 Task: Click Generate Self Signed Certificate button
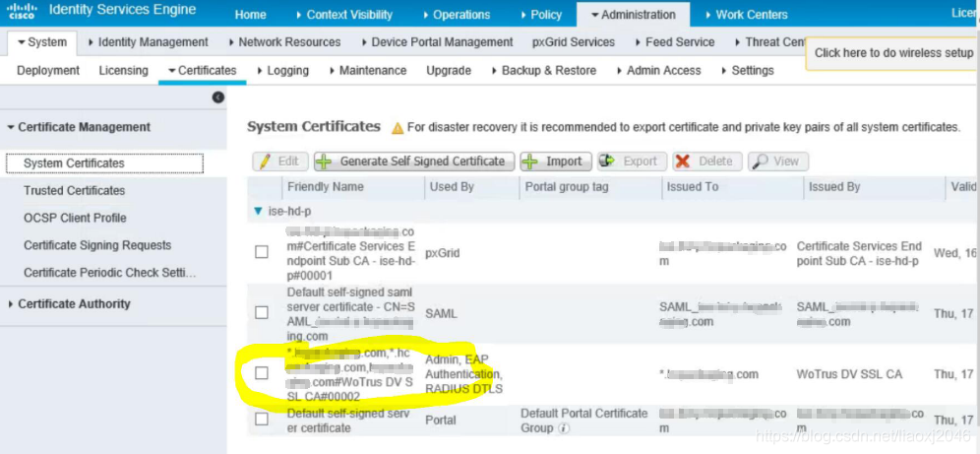tap(414, 162)
